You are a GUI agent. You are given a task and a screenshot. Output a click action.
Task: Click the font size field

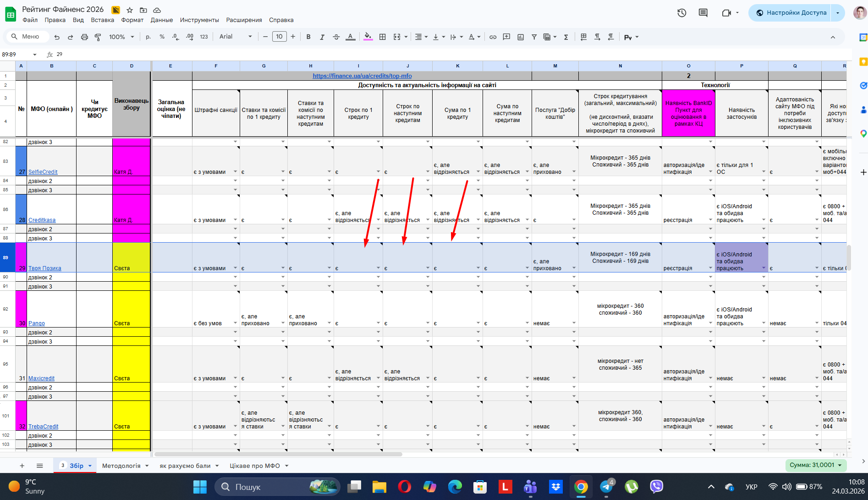pyautogui.click(x=279, y=37)
